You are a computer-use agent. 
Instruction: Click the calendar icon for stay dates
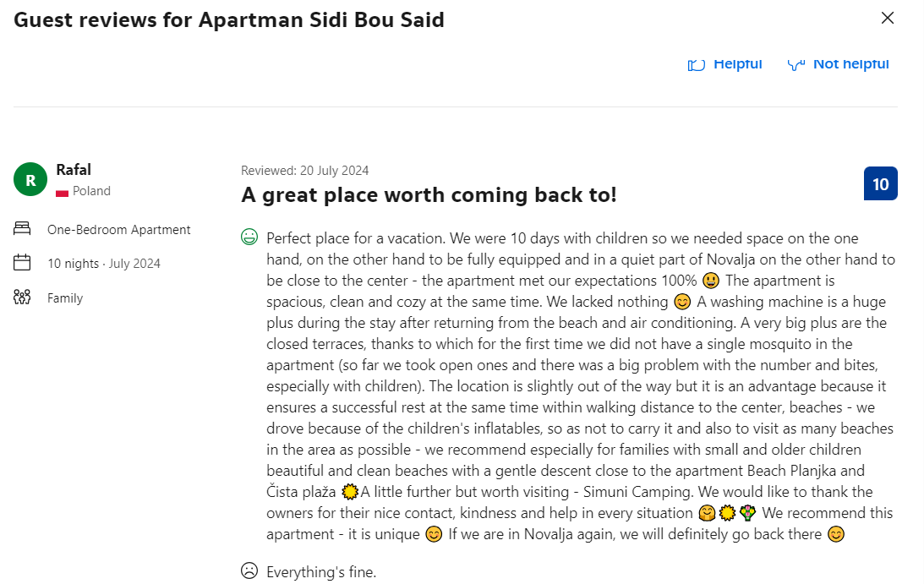tap(22, 263)
